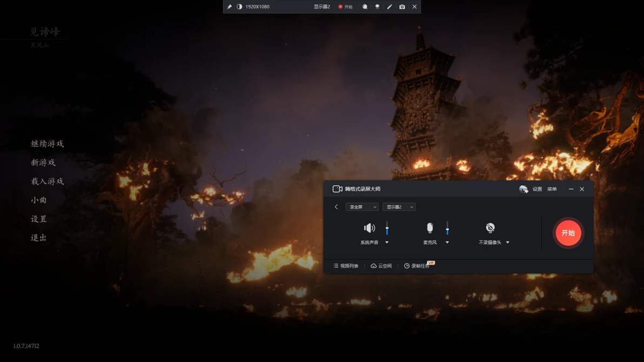Select 载入游戏 in game menu
The image size is (644, 362).
click(x=48, y=181)
